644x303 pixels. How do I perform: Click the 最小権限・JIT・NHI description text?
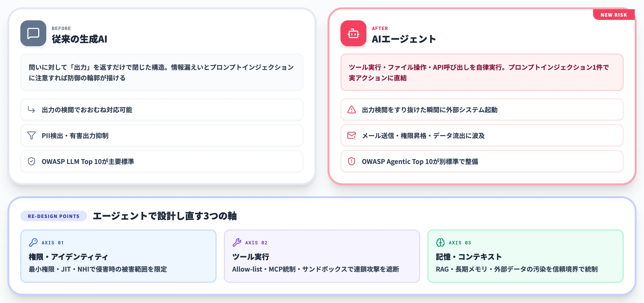(98, 269)
